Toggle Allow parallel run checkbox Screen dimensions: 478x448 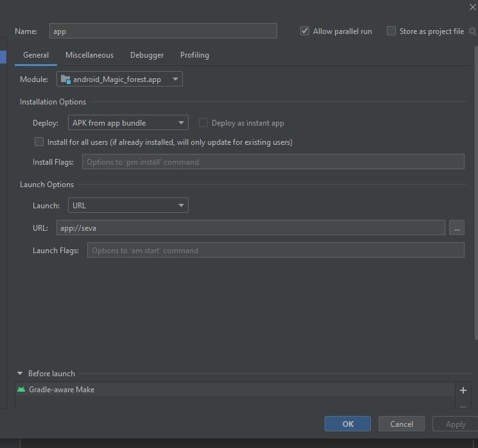[305, 31]
